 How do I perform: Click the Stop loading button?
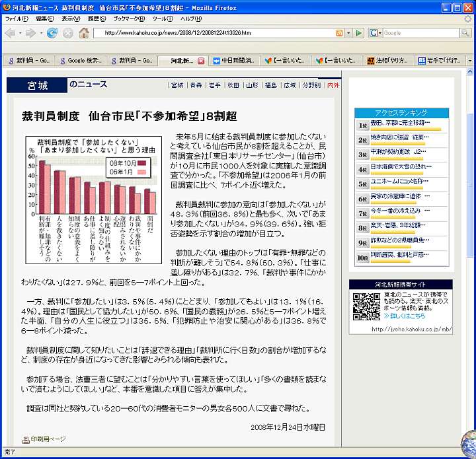(x=67, y=32)
